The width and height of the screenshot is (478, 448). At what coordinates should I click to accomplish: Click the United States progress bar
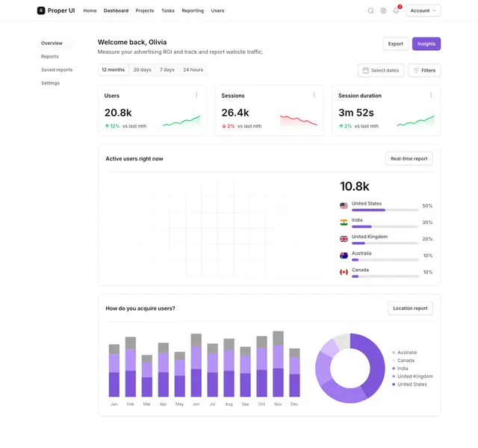pyautogui.click(x=385, y=210)
